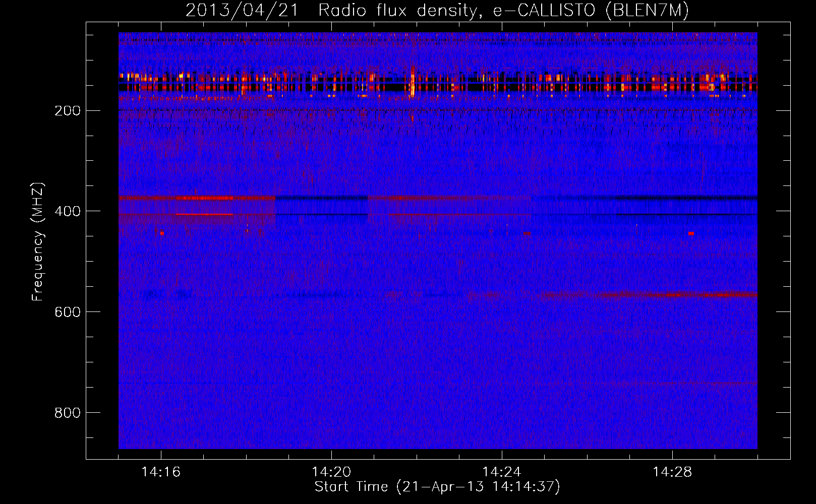Click the 14:20 time tick label
This screenshot has width=816, height=504.
coord(331,472)
